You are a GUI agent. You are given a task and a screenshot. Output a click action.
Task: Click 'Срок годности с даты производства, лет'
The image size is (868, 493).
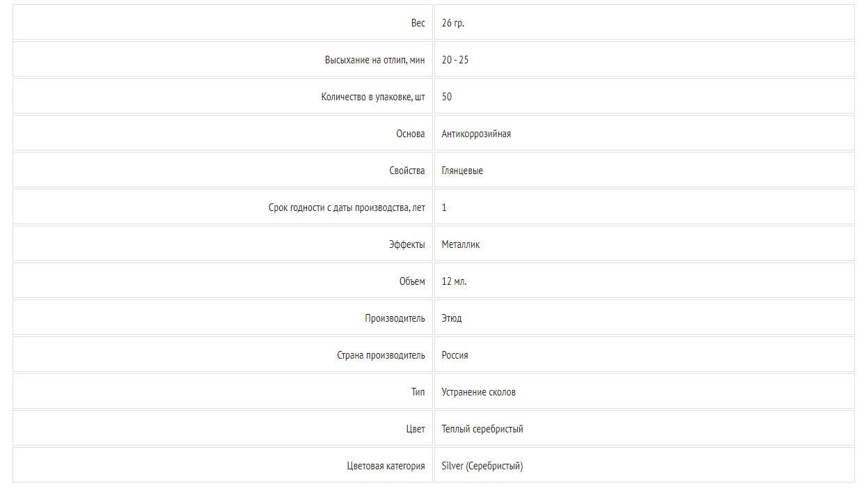click(x=347, y=208)
